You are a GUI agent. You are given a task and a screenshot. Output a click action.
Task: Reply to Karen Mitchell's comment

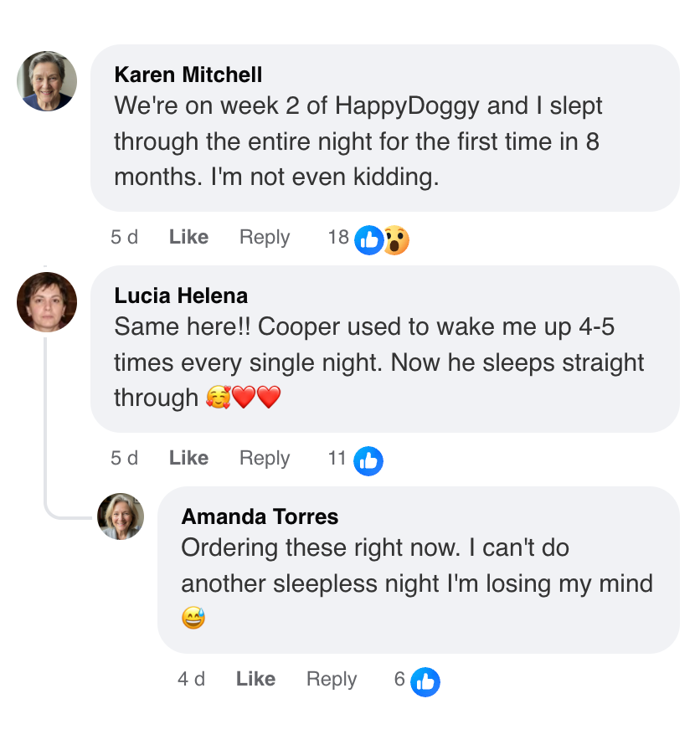(265, 238)
